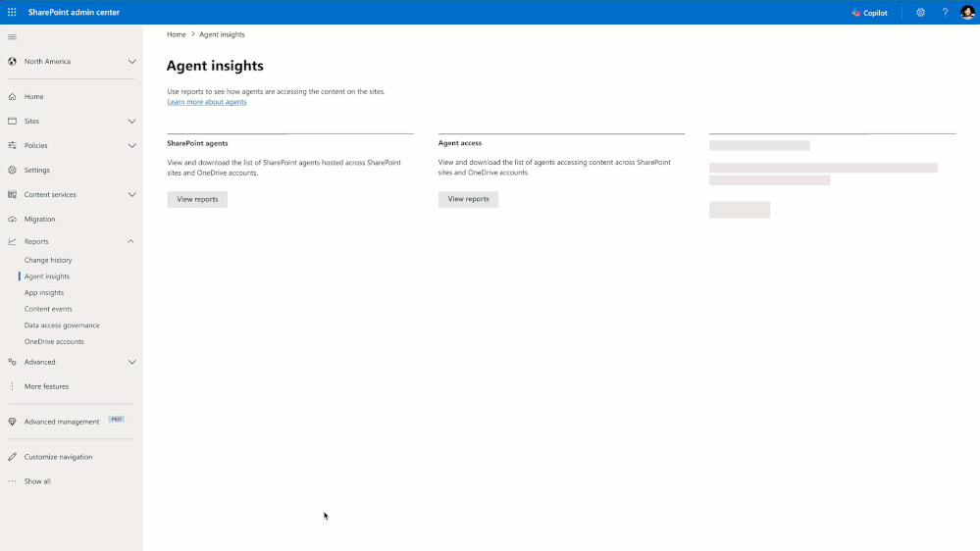Collapse the Reports section chevron

click(130, 241)
